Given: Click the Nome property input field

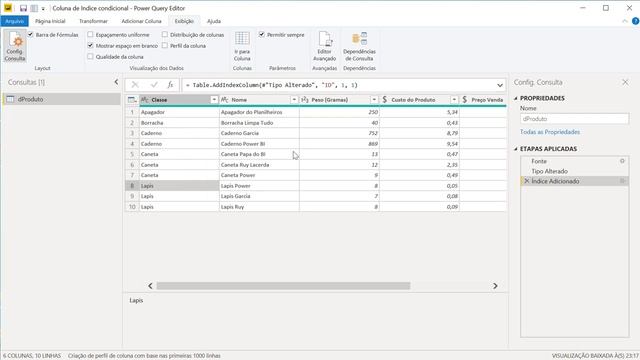Looking at the screenshot, I should click(574, 119).
